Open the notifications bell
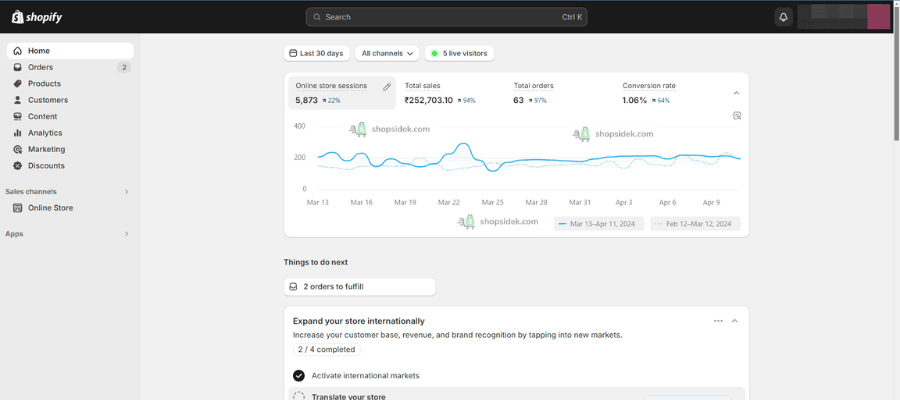This screenshot has height=400, width=900. [x=783, y=17]
